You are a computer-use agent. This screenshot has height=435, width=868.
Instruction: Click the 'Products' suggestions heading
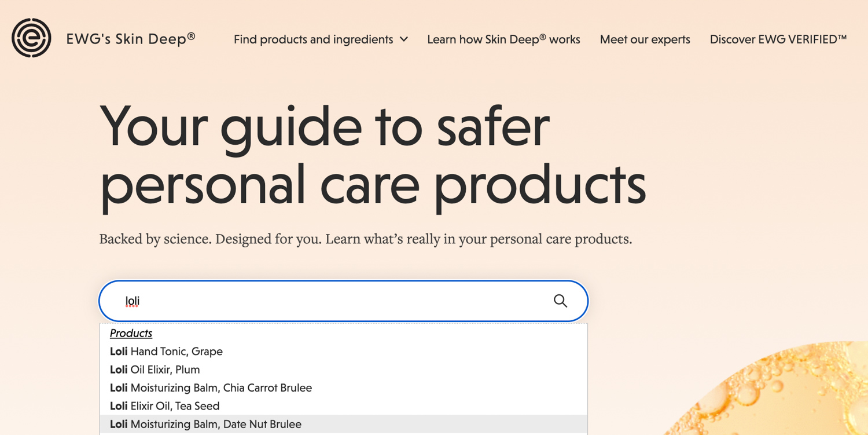click(131, 333)
